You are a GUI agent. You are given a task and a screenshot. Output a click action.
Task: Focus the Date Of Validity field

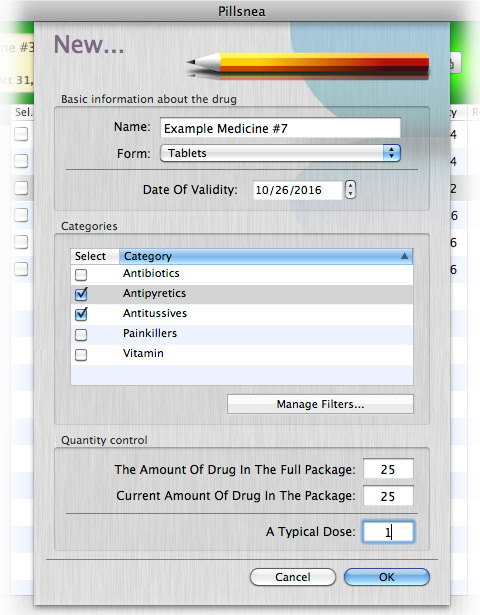click(x=298, y=190)
